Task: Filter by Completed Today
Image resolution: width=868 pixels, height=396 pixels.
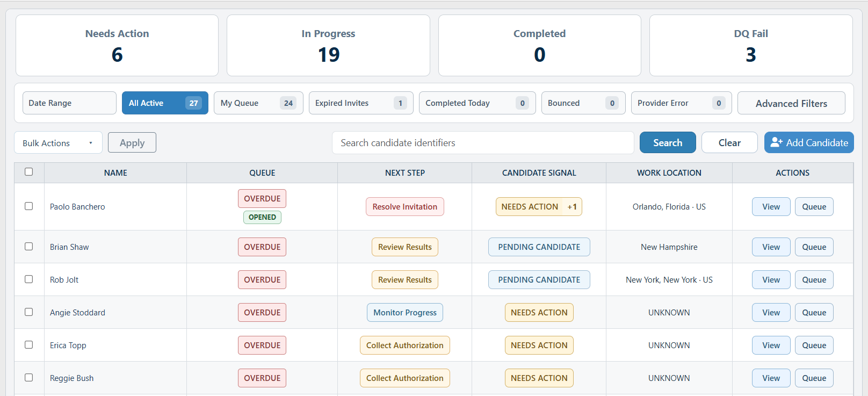Action: click(x=478, y=103)
